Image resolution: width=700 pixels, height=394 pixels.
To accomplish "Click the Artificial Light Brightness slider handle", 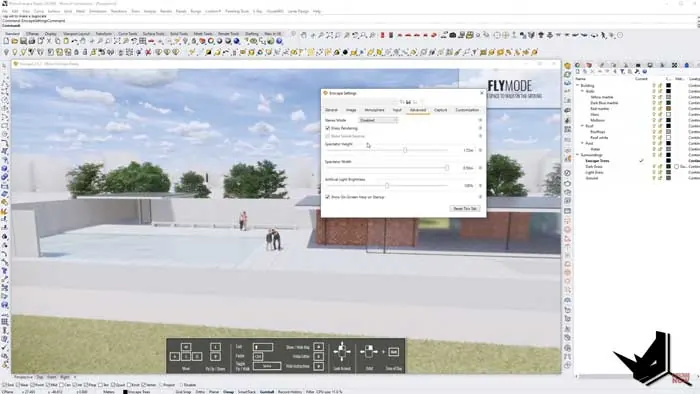I will (x=387, y=186).
